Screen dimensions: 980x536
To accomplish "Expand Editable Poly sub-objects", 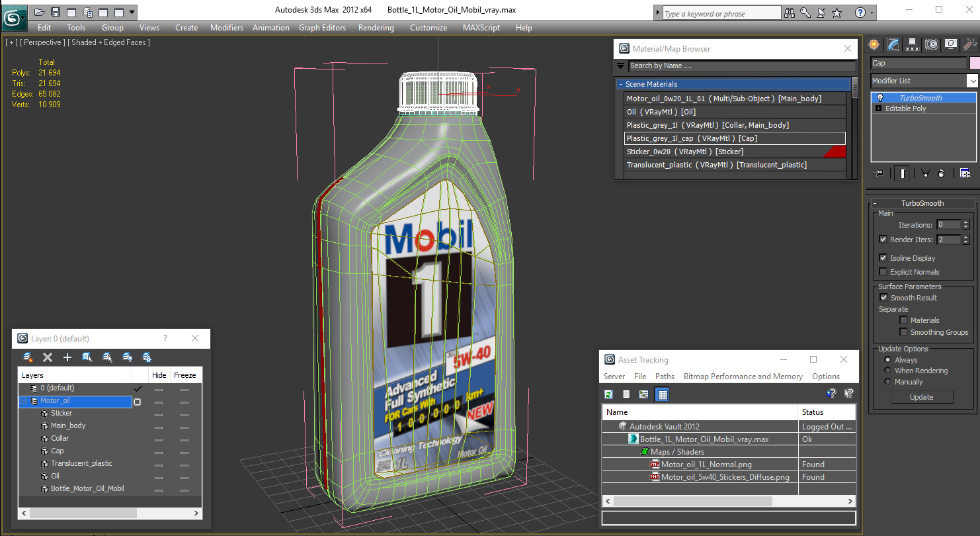I will tap(879, 109).
